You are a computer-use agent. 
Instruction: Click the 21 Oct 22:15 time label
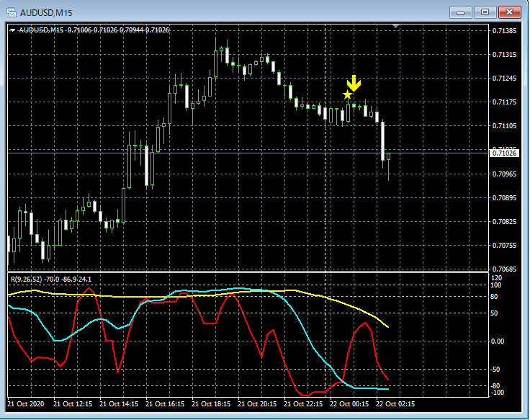pos(303,403)
